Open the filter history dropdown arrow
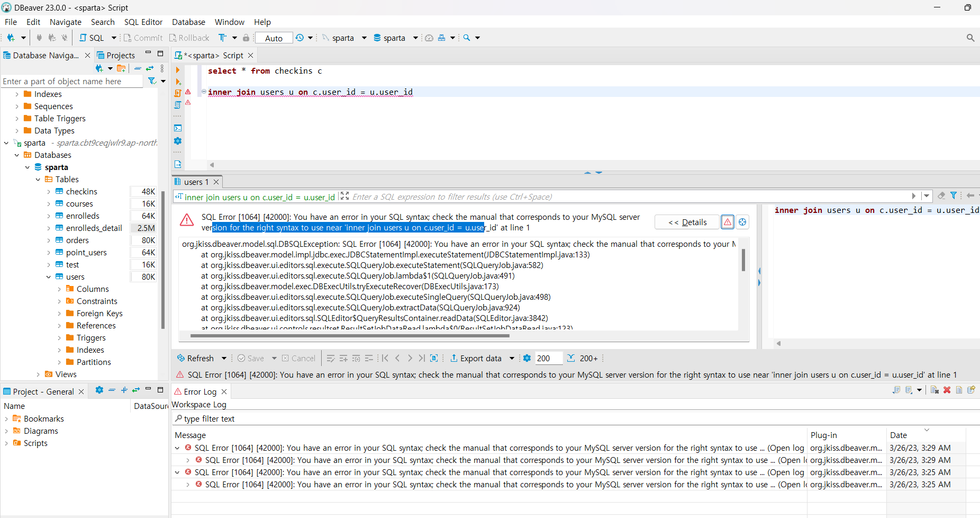This screenshot has width=980, height=518. [926, 196]
